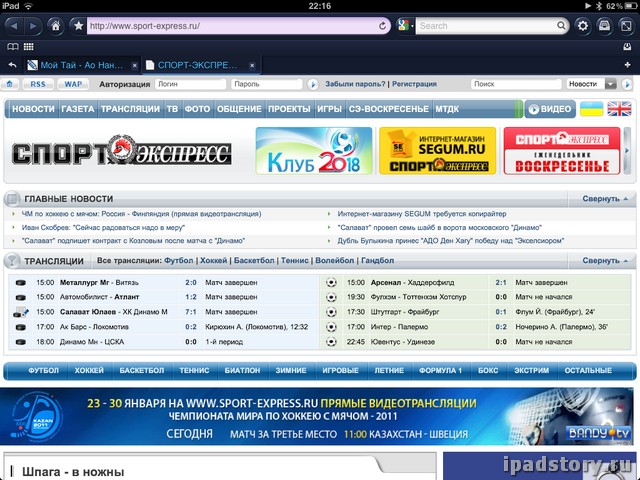Screen dimensions: 640x480
Task: Select the ХОККЕЙ sport tab
Action: pyautogui.click(x=89, y=371)
